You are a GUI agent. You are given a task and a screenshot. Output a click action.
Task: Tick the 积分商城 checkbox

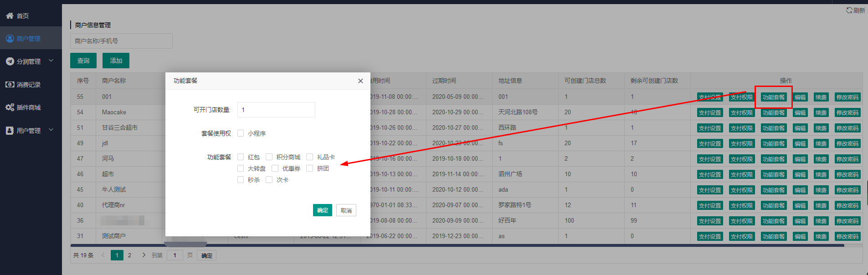tap(269, 157)
